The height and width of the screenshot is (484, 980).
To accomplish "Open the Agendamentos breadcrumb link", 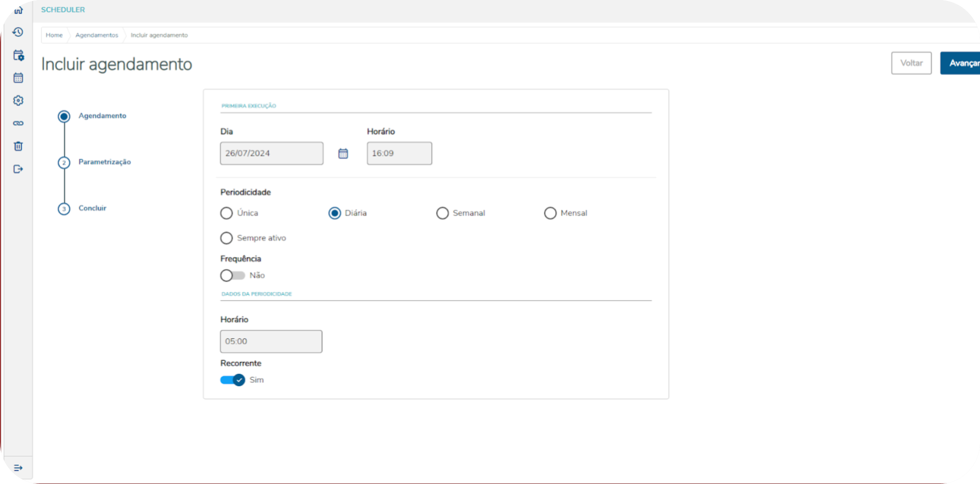I will (97, 35).
